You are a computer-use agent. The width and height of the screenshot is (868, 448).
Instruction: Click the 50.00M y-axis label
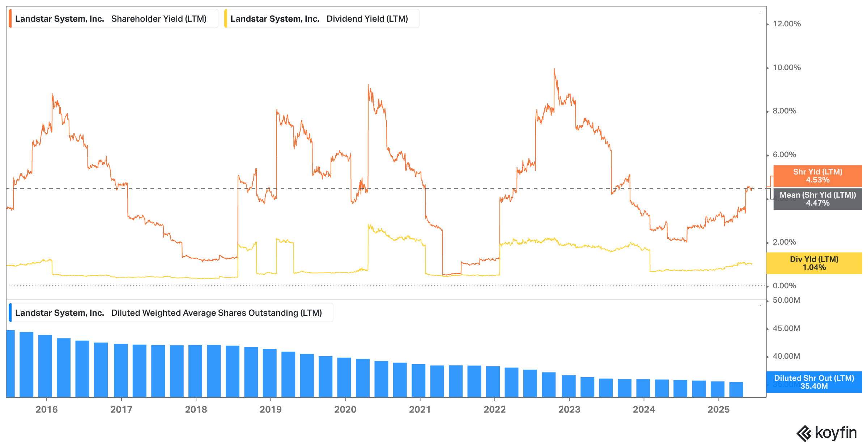(x=786, y=300)
